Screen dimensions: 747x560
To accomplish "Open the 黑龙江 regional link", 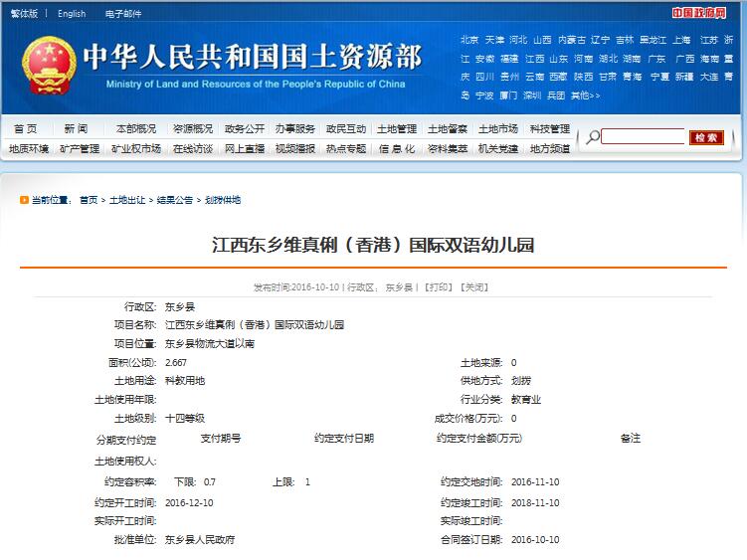I will click(x=653, y=40).
